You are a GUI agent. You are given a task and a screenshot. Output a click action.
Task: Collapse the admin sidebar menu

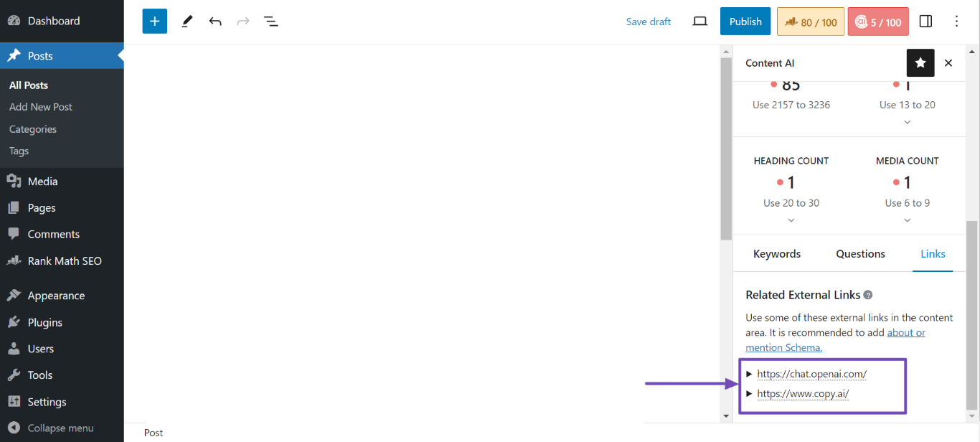pyautogui.click(x=62, y=428)
